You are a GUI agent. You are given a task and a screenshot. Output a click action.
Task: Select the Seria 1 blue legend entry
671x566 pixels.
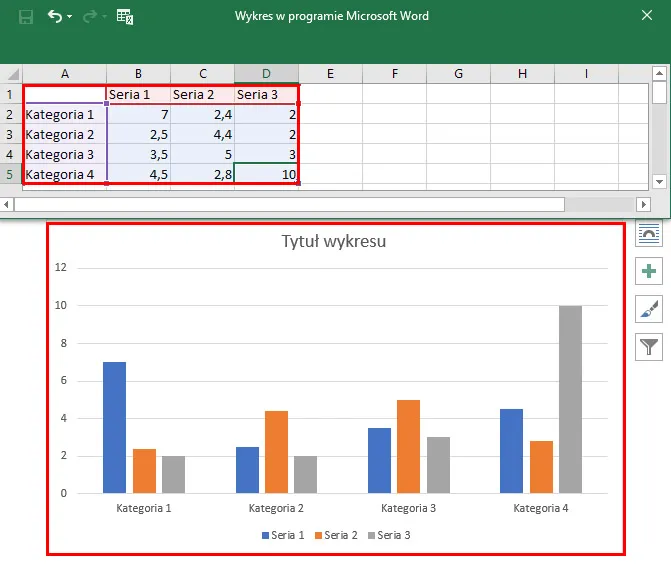click(x=283, y=535)
